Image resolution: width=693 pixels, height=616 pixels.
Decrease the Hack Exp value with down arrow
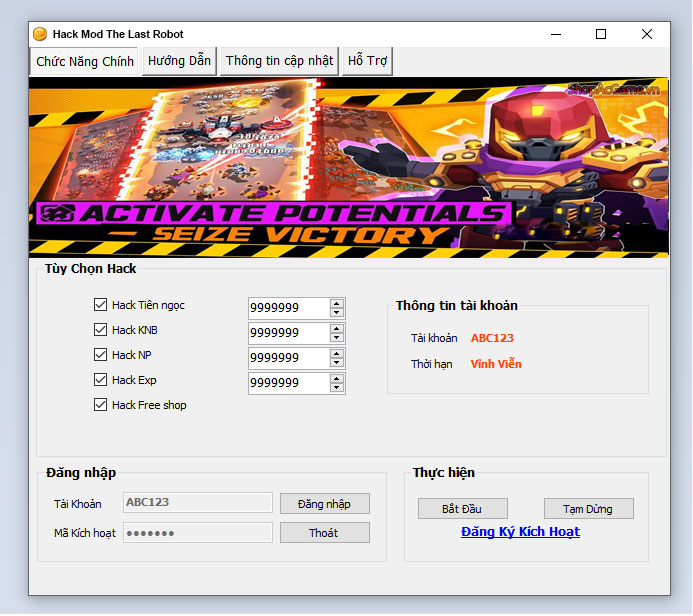point(337,388)
